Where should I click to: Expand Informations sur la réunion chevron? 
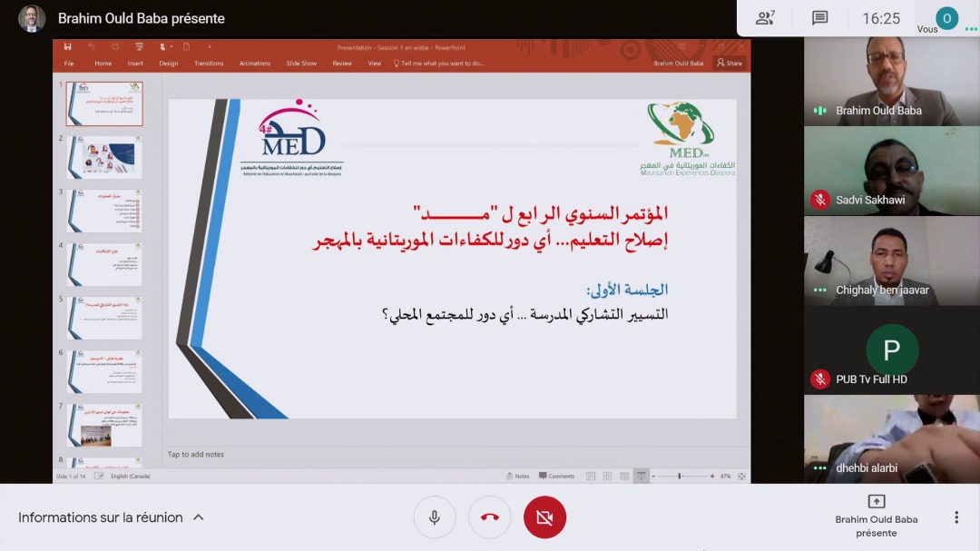pos(198,517)
